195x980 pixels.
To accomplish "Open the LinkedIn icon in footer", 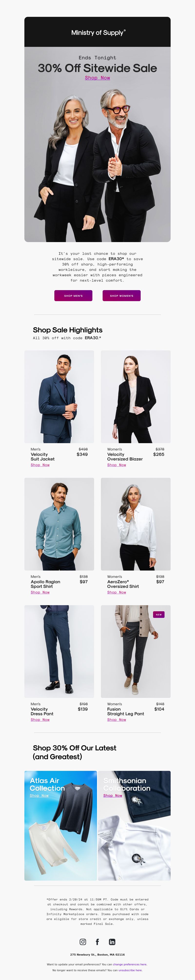I will [x=112, y=942].
